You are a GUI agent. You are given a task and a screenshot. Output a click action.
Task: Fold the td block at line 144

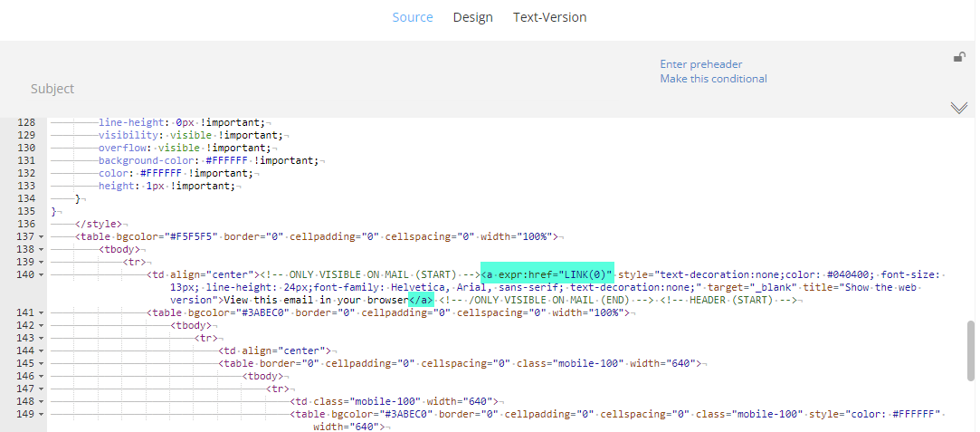(43, 350)
